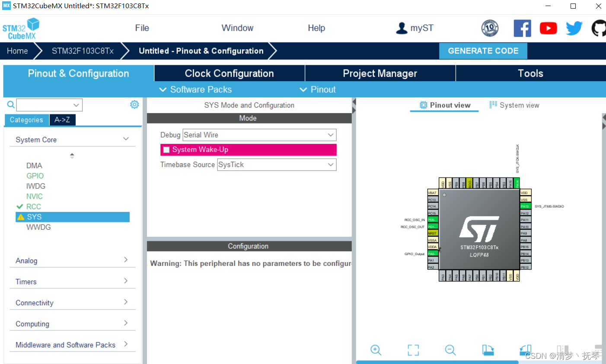Switch to Clock Configuration tab
This screenshot has width=606, height=364.
point(230,73)
